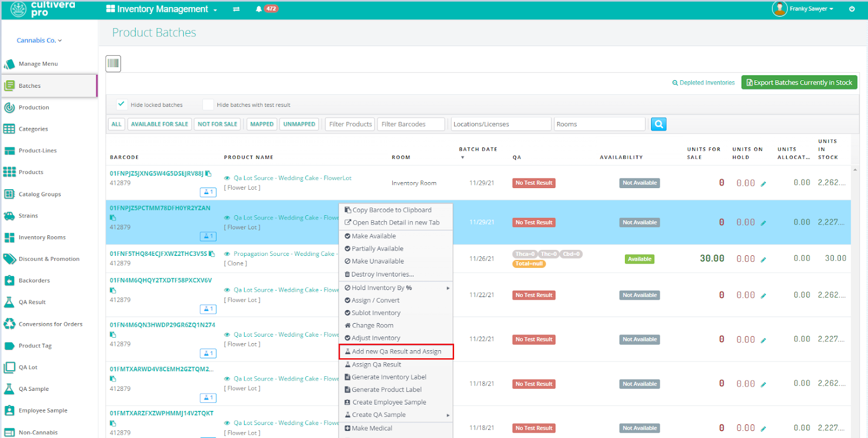Open barcode 01FN4M6QN3HWDP29GR6ZQ1N274 link
This screenshot has width=868, height=438.
click(163, 325)
